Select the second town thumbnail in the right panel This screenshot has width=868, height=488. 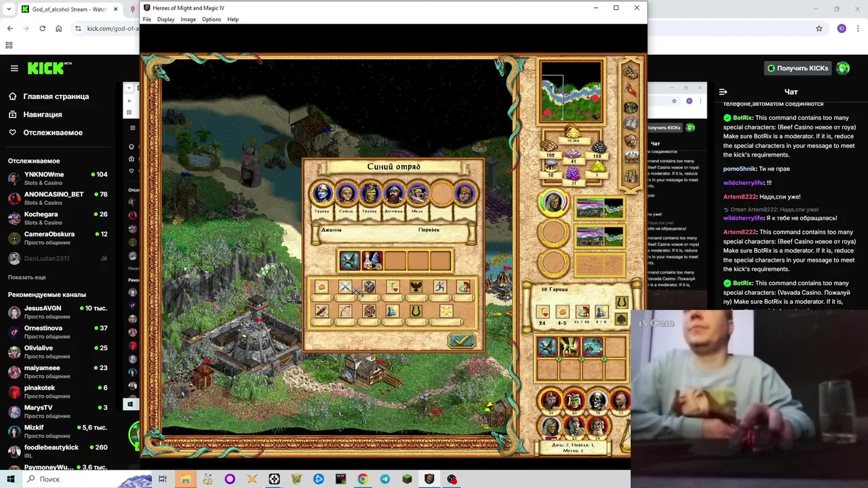599,236
